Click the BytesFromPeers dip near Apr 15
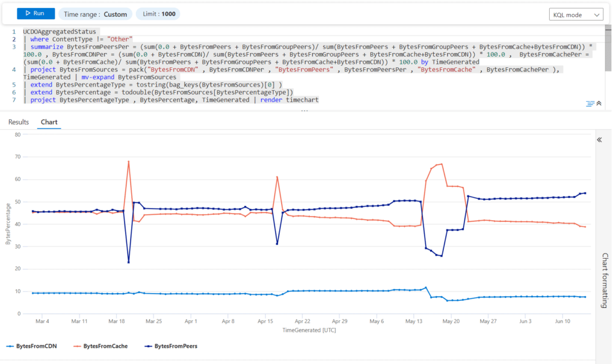Viewport: 616px width, 364px height. tap(277, 244)
